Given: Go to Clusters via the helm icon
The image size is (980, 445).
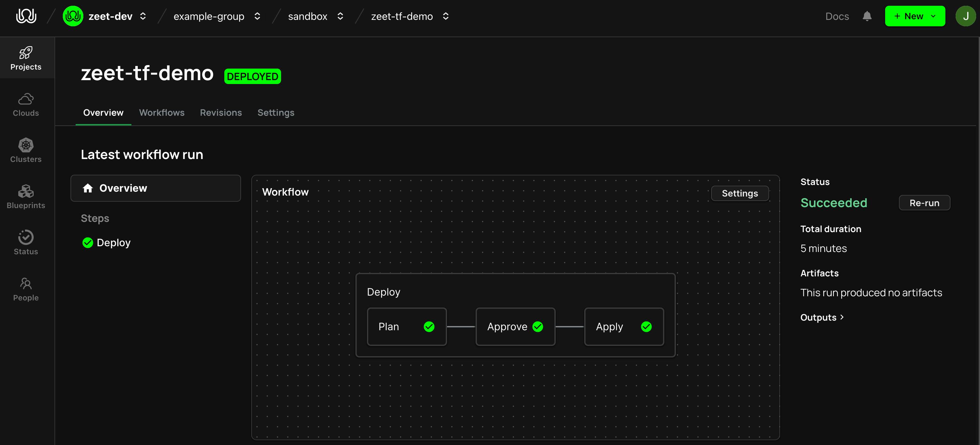Looking at the screenshot, I should tap(26, 145).
